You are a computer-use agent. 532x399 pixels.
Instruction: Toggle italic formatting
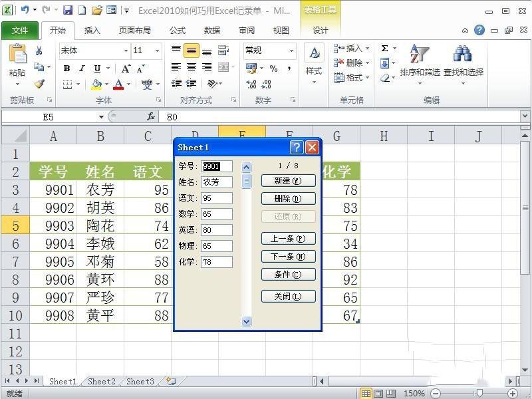(80, 66)
